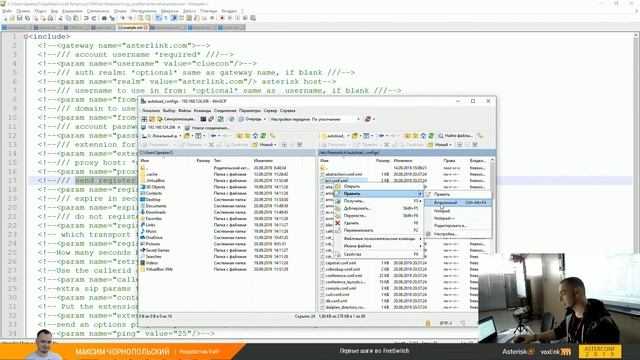Select 'Править' in the file context menu
The height and width of the screenshot is (360, 640).
378,193
